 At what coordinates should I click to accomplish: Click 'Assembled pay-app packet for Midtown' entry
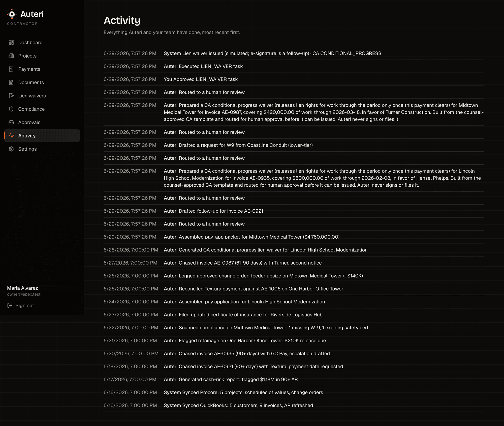click(x=294, y=237)
